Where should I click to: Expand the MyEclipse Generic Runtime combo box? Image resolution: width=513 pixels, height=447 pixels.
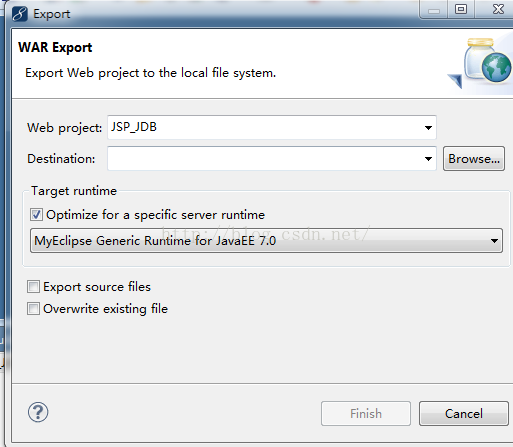click(x=266, y=240)
